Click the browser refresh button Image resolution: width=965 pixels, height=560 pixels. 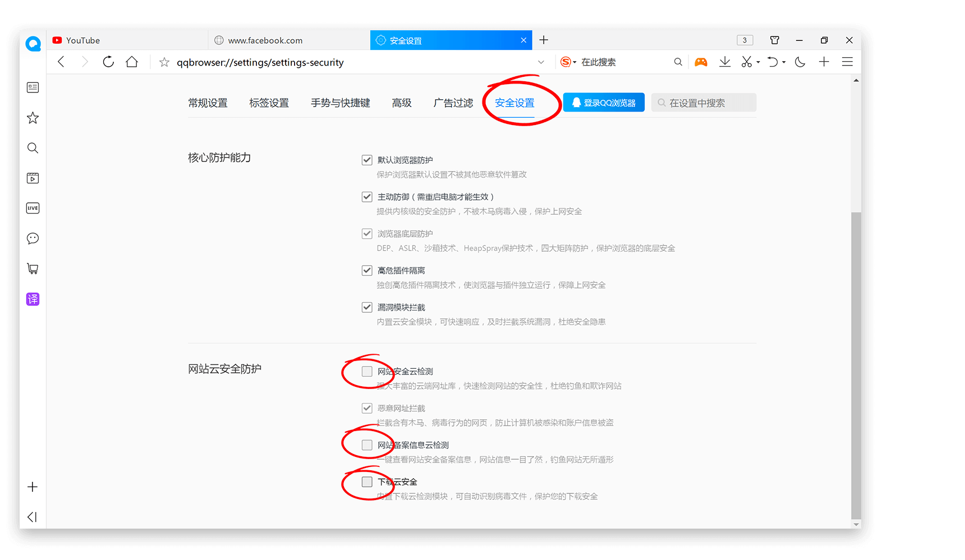108,62
